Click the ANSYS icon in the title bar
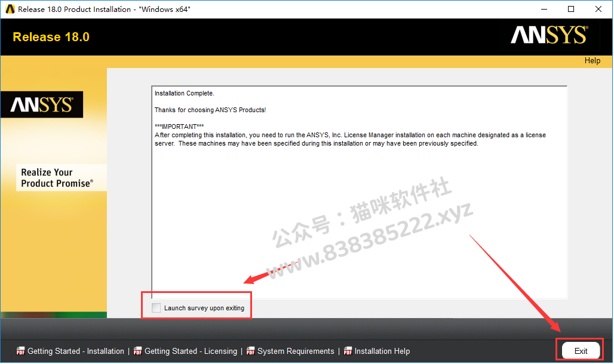The width and height of the screenshot is (614, 364). tap(10, 9)
